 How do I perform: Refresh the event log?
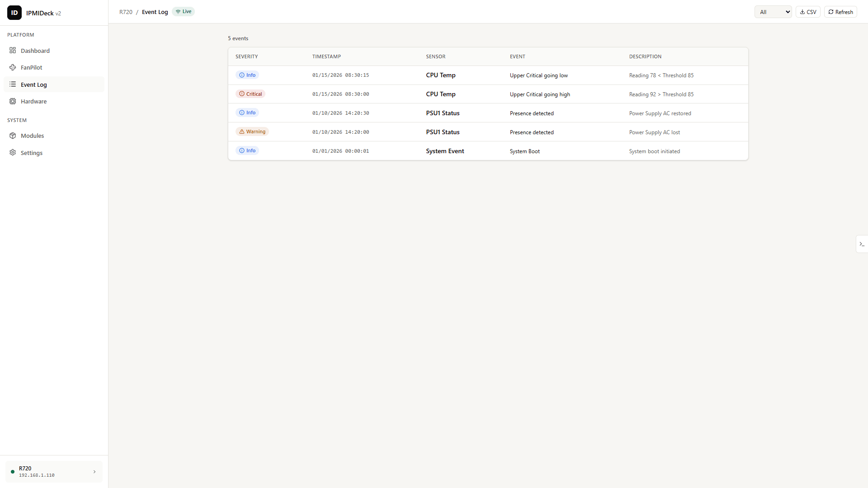(840, 12)
